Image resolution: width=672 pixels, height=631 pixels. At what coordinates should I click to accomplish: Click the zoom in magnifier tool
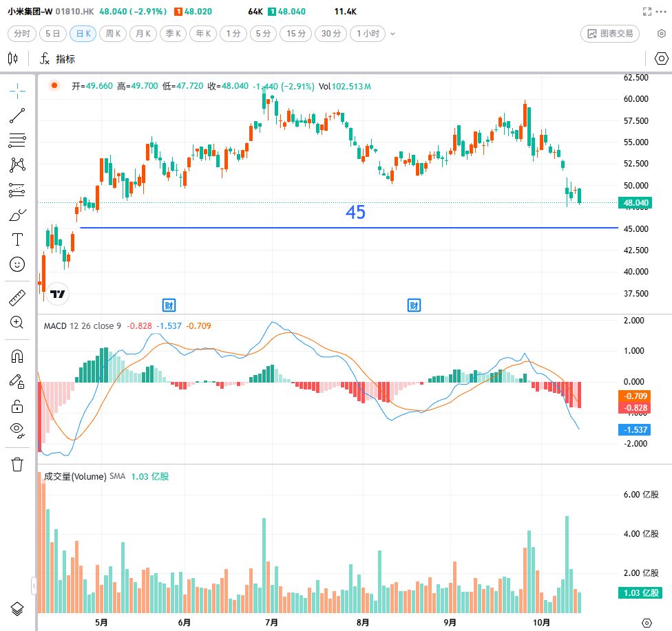[x=17, y=322]
